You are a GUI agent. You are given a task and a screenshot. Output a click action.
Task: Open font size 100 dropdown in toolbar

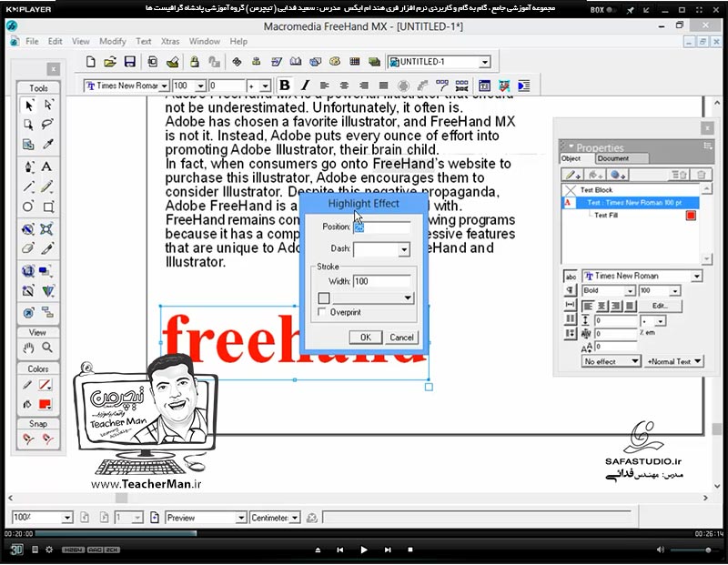coord(200,86)
